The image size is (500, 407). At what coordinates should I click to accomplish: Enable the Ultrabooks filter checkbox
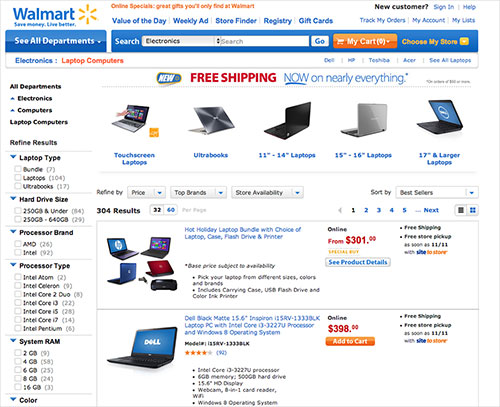pos(18,186)
